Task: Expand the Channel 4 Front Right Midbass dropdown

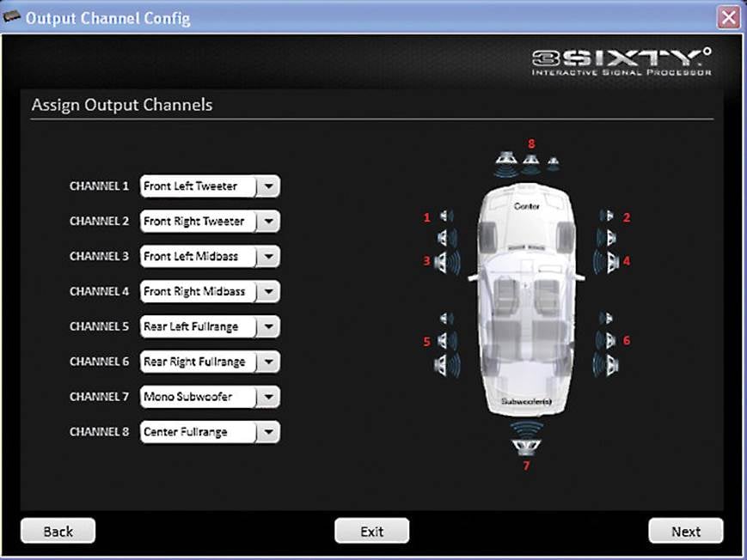Action: [x=268, y=292]
